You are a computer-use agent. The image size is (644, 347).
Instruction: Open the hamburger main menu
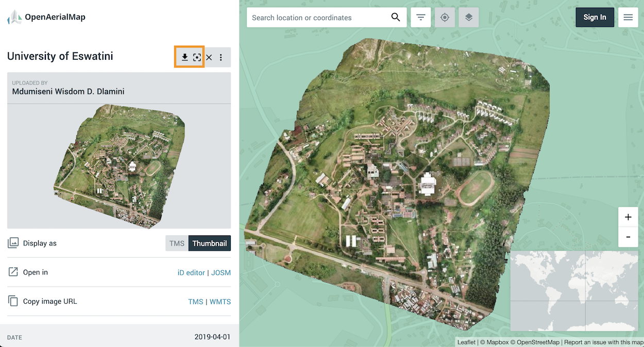tap(628, 18)
